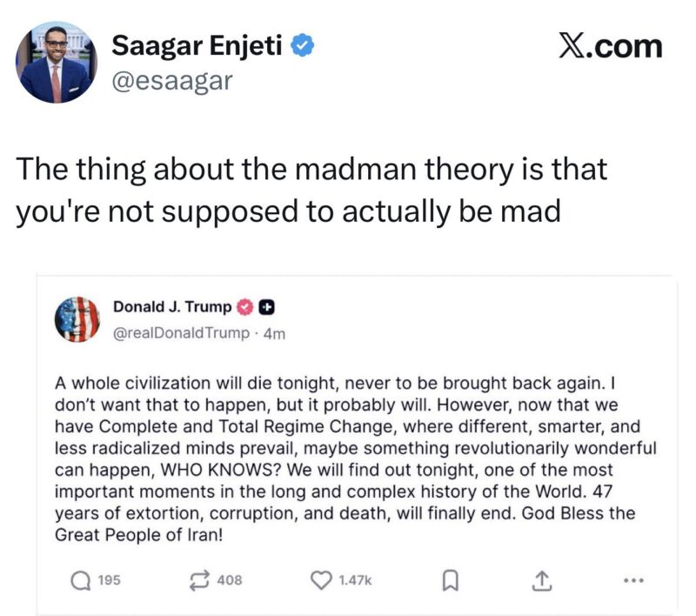
Task: Click the Donald J. Trump display name
Action: coord(172,306)
